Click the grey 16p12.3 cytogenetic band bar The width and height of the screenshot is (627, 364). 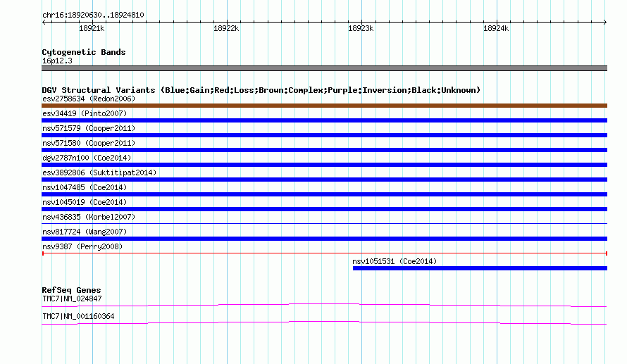click(324, 68)
